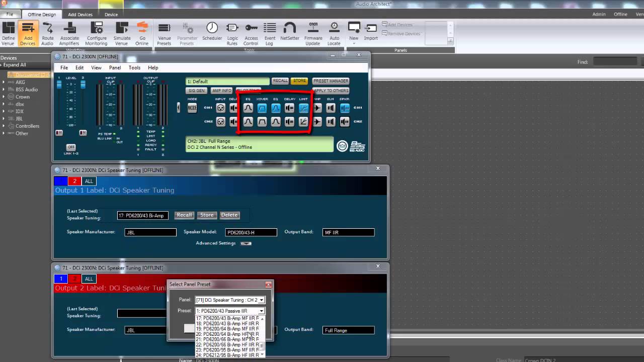
Task: Click the preset list scrollbar thumb
Action: pos(262,346)
